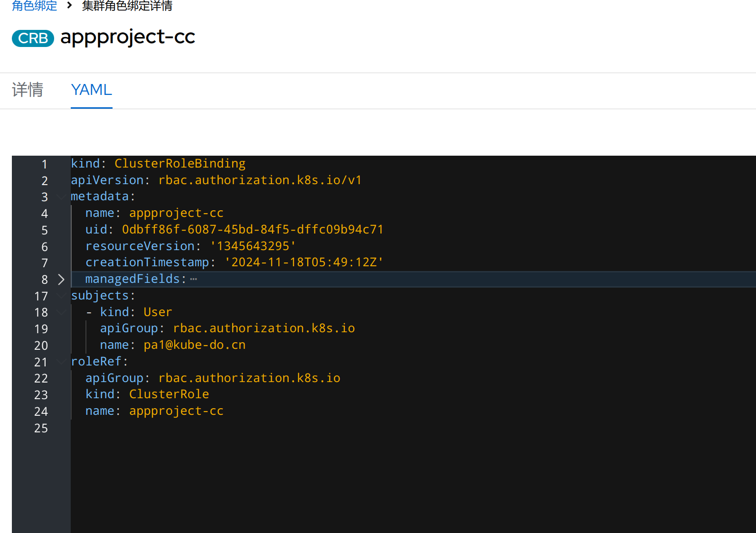Click the pa1@kube-do.cn subject name
The width and height of the screenshot is (756, 533).
click(x=194, y=345)
